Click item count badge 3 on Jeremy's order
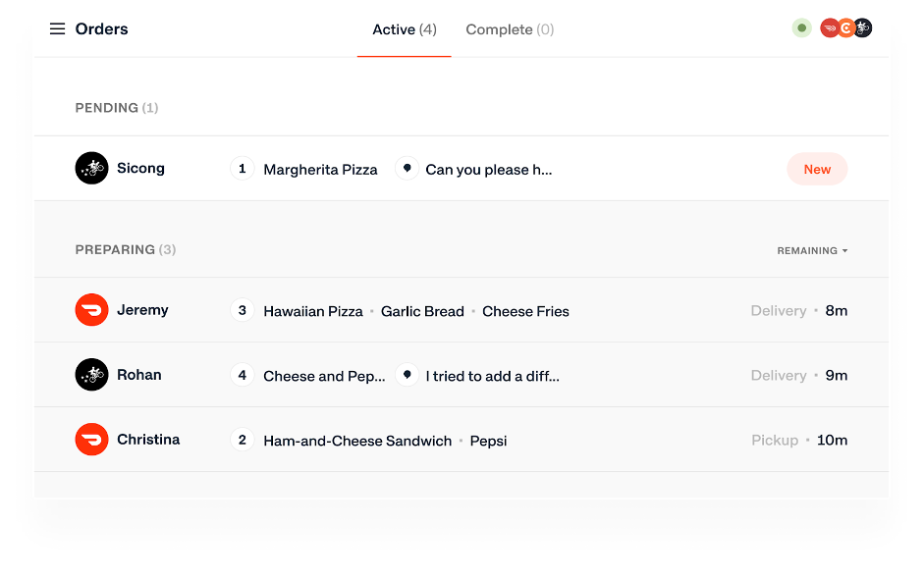This screenshot has width=924, height=578. [242, 310]
